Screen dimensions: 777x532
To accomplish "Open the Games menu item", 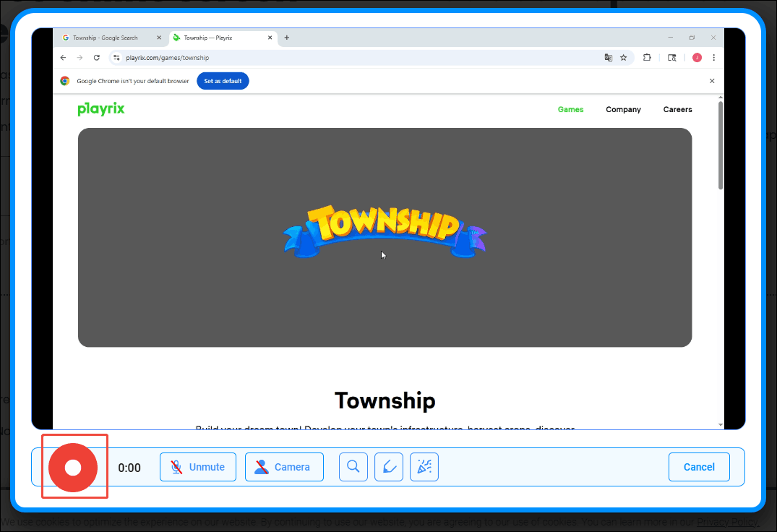I will coord(570,109).
